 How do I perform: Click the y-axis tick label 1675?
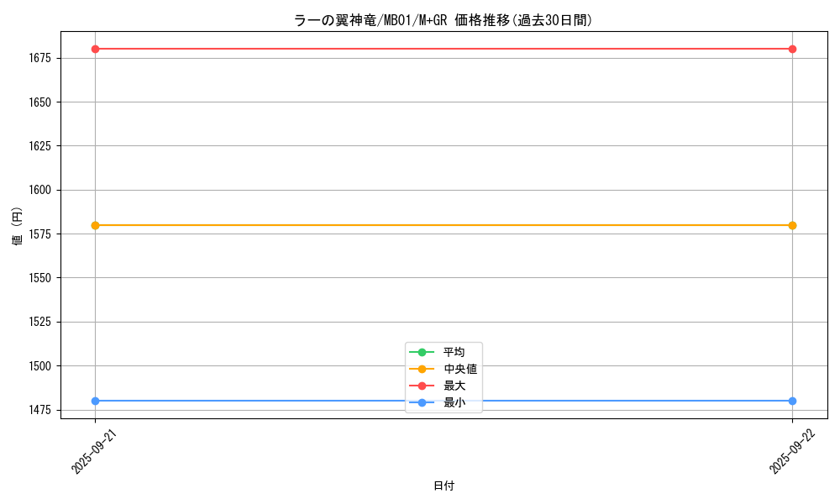tap(40, 58)
